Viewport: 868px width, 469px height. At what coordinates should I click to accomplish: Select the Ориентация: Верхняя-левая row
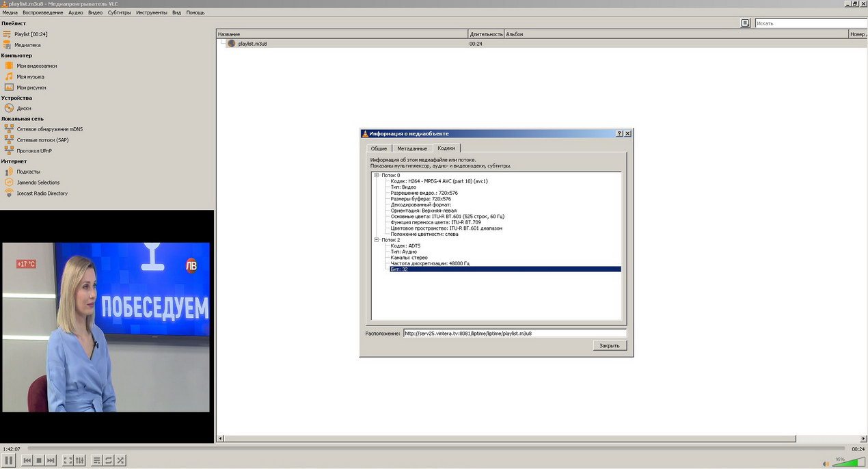coord(424,211)
